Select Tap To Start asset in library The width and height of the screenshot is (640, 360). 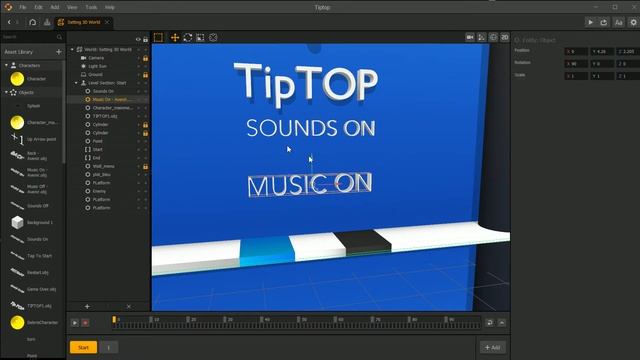coord(40,256)
